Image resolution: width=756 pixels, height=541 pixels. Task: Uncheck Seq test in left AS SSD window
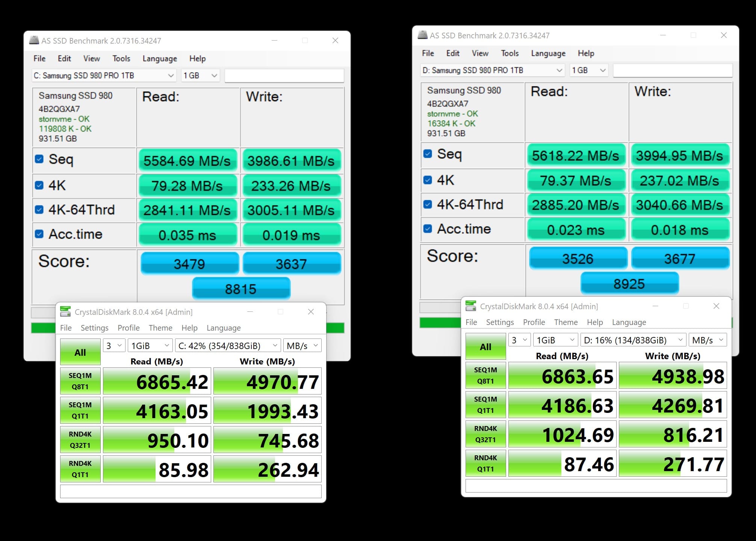[x=39, y=159]
